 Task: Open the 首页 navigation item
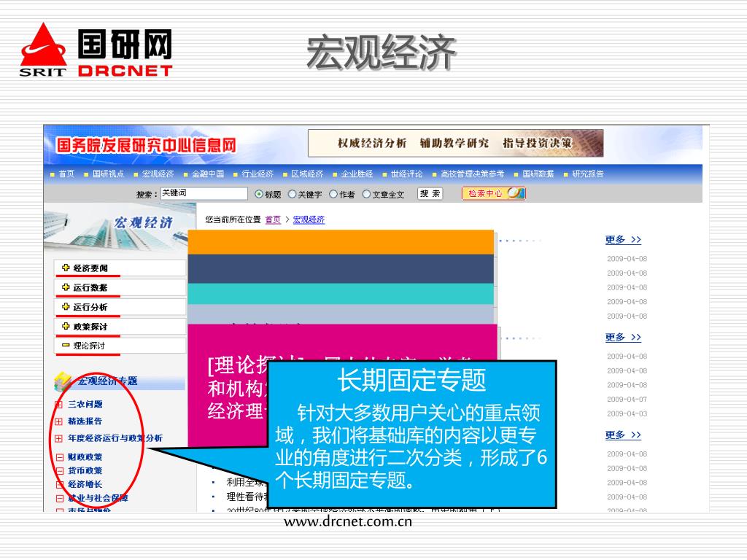[x=66, y=174]
